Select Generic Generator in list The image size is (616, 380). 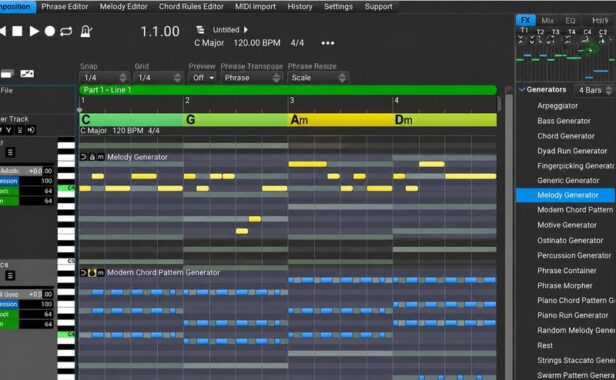coord(568,181)
